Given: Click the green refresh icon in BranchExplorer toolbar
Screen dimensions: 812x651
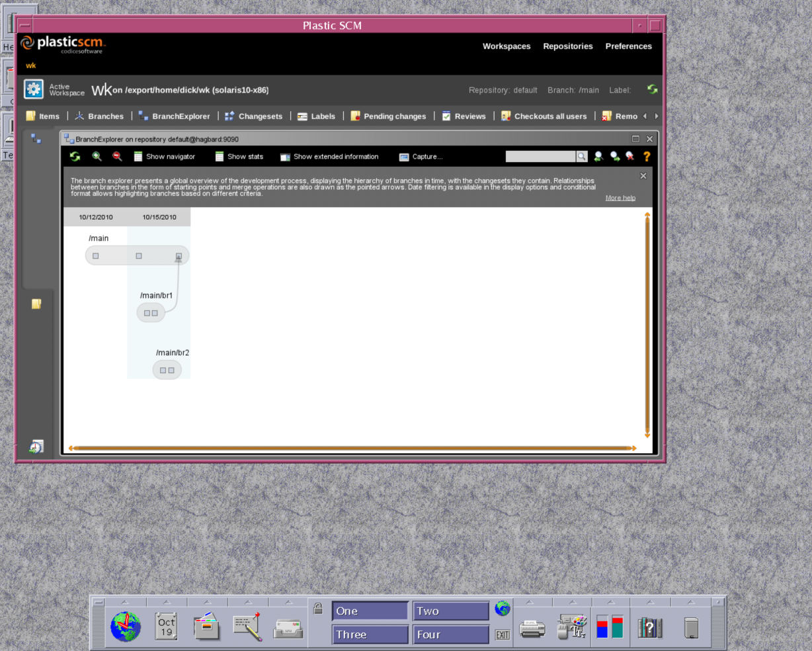Looking at the screenshot, I should pos(75,156).
